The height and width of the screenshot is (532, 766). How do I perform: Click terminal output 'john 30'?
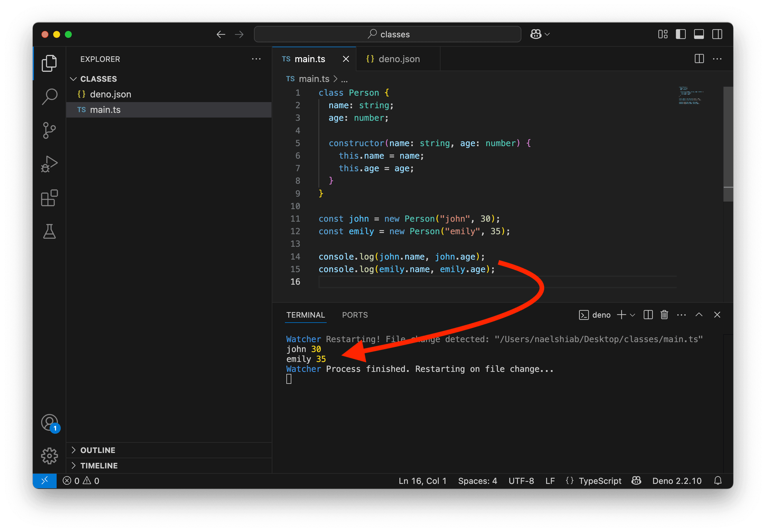click(304, 349)
